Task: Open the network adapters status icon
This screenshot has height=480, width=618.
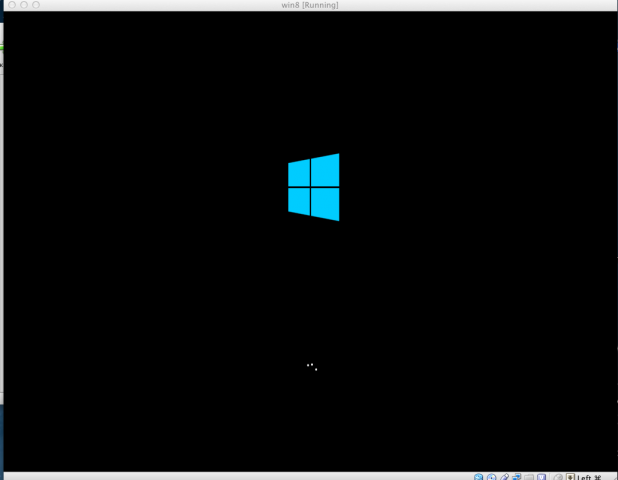Action: (x=517, y=477)
